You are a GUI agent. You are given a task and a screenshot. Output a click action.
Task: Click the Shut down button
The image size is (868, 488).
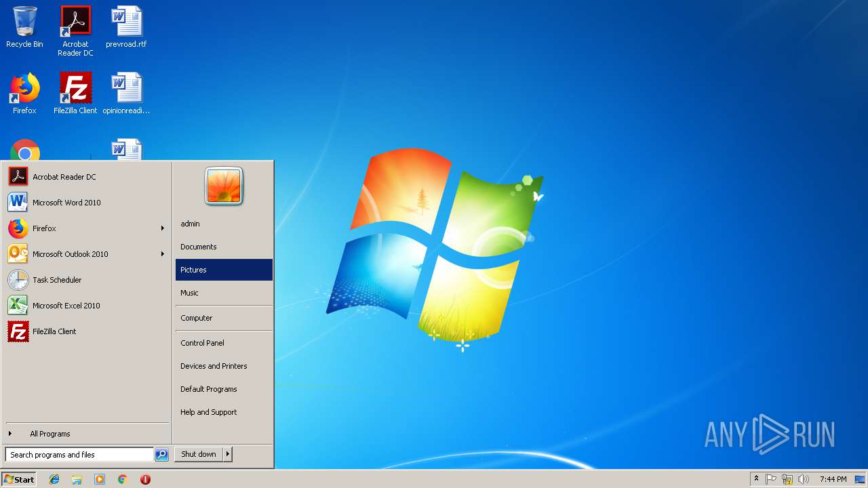point(199,454)
